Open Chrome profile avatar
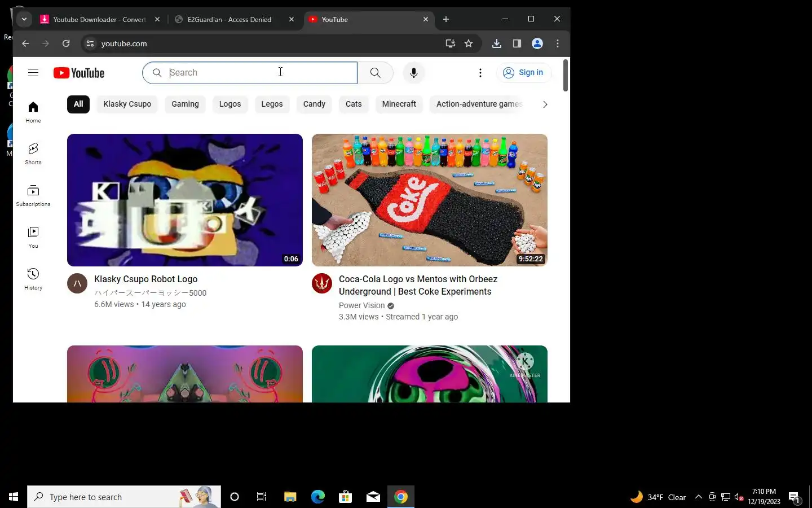Image resolution: width=812 pixels, height=508 pixels. pos(537,43)
